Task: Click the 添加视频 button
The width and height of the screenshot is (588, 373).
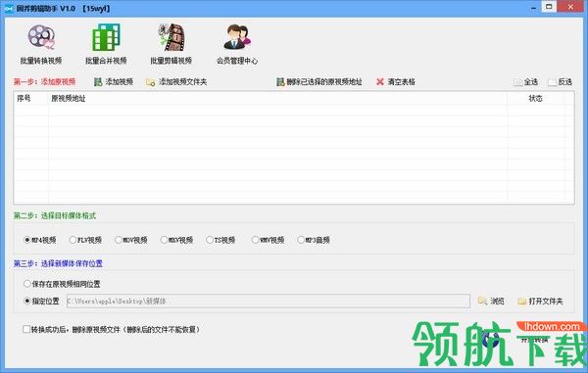Action: coord(114,81)
